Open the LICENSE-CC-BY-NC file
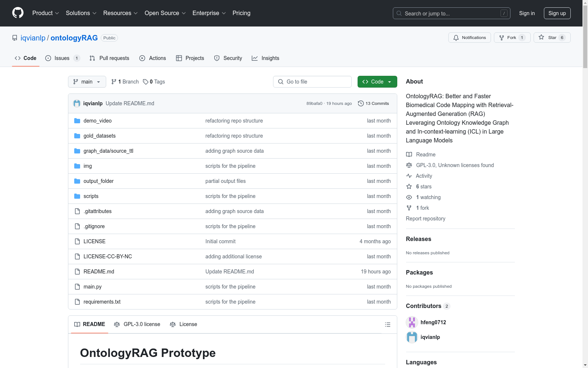The image size is (588, 368). pos(108,256)
